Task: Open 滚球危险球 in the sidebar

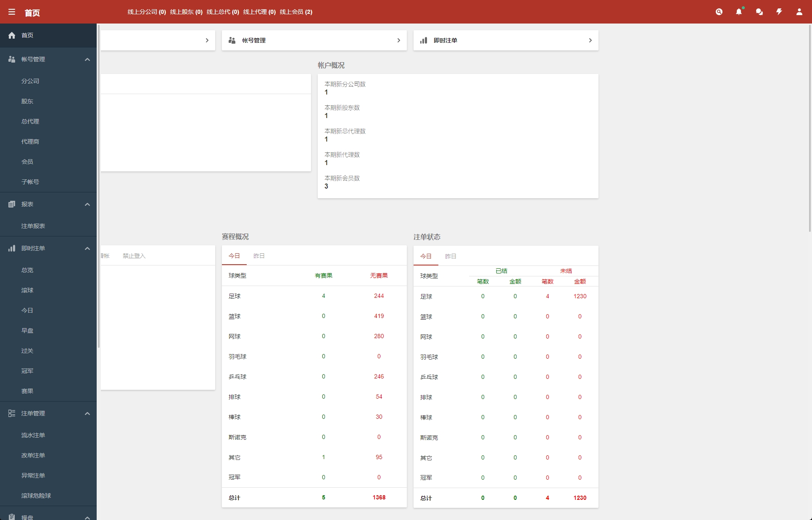Action: 36,496
